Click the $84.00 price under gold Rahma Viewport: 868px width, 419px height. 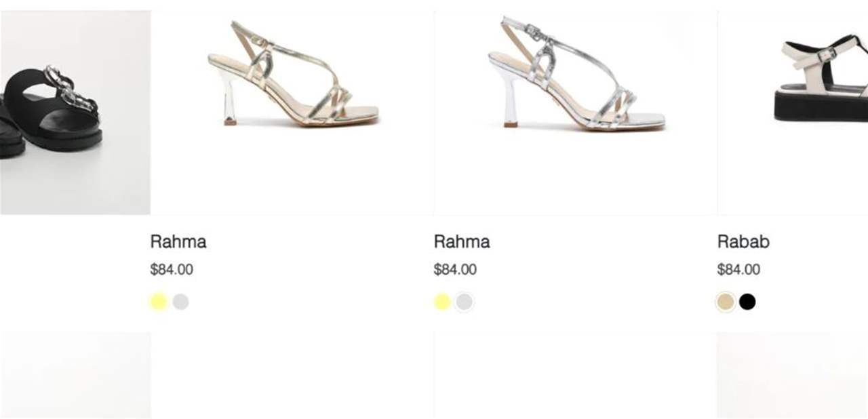tap(172, 270)
